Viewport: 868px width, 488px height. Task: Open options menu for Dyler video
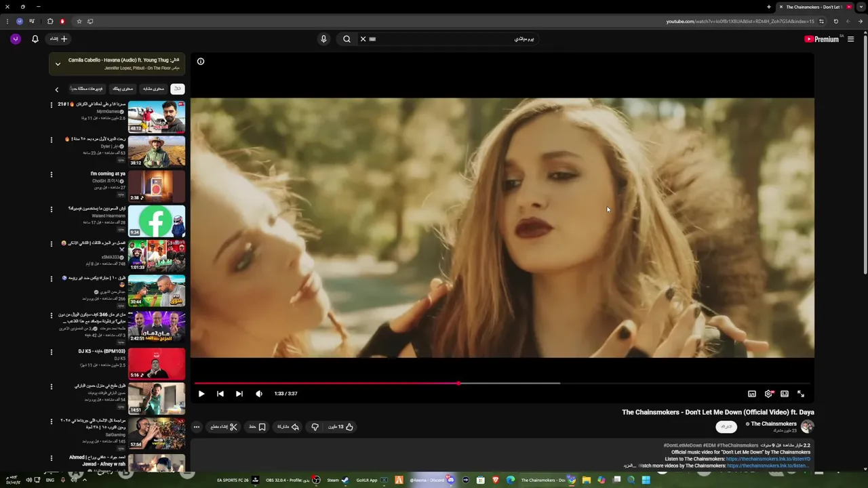click(52, 140)
